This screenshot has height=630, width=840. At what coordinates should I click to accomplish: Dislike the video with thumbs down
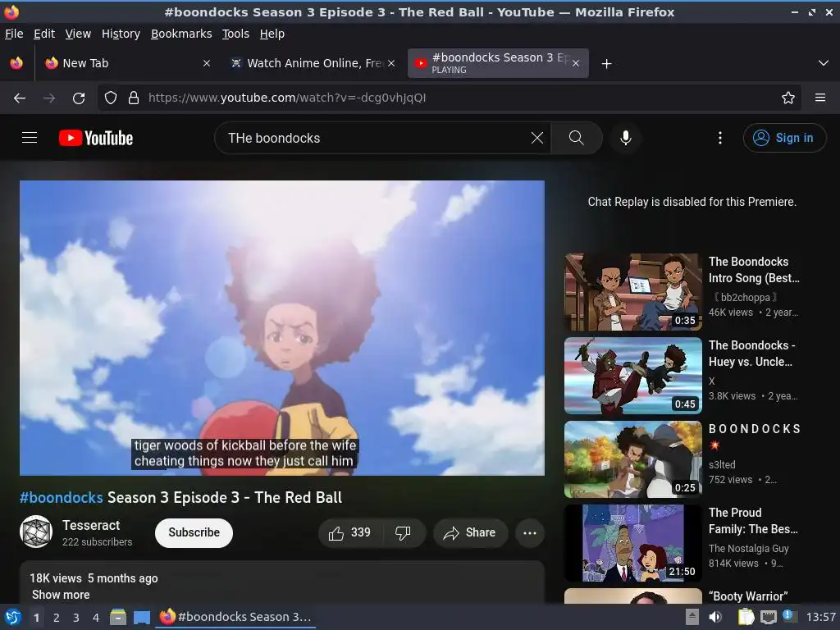pos(403,532)
